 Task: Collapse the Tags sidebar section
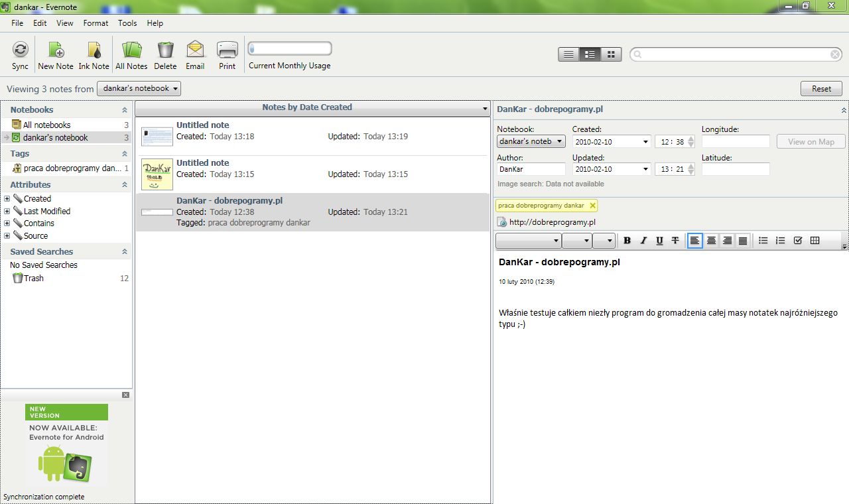(124, 154)
